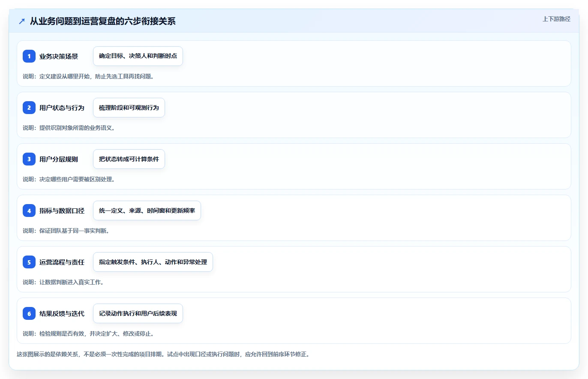Select the 运营流程与责任 step heading
The height and width of the screenshot is (379, 588).
[62, 262]
